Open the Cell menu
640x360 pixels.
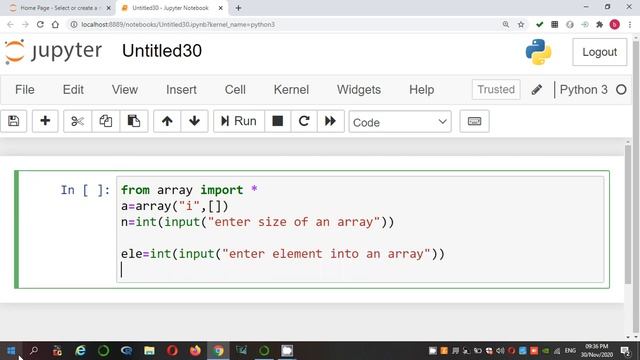click(235, 90)
